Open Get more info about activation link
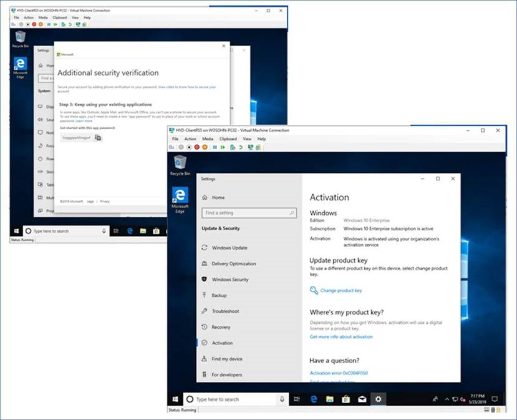The height and width of the screenshot is (420, 517). [341, 337]
